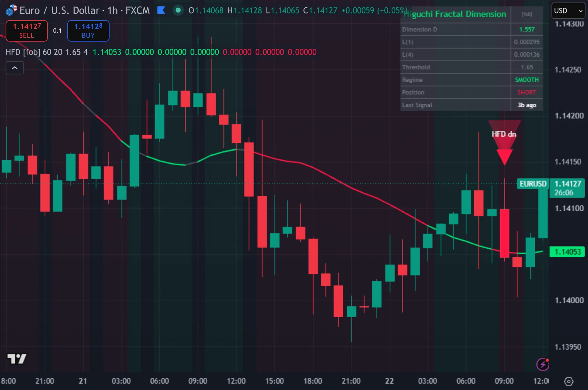Click the low value L1.14065
The image size is (588, 390).
click(x=282, y=10)
